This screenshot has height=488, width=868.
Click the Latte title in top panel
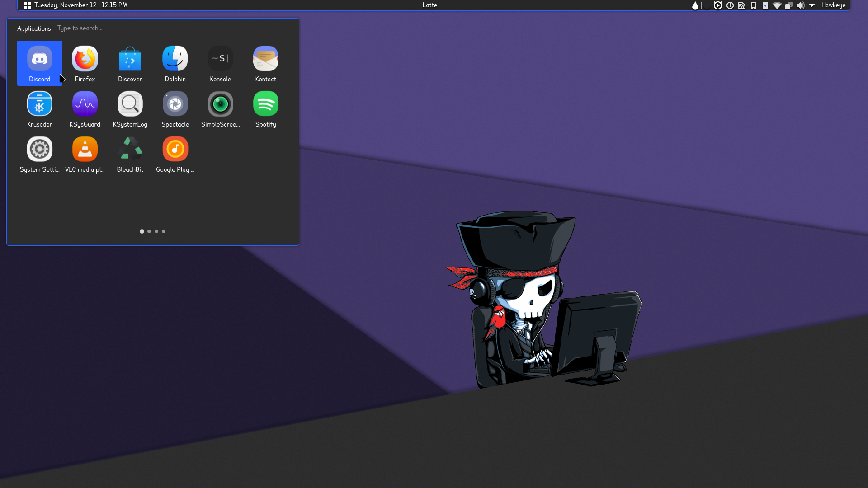[x=430, y=5]
